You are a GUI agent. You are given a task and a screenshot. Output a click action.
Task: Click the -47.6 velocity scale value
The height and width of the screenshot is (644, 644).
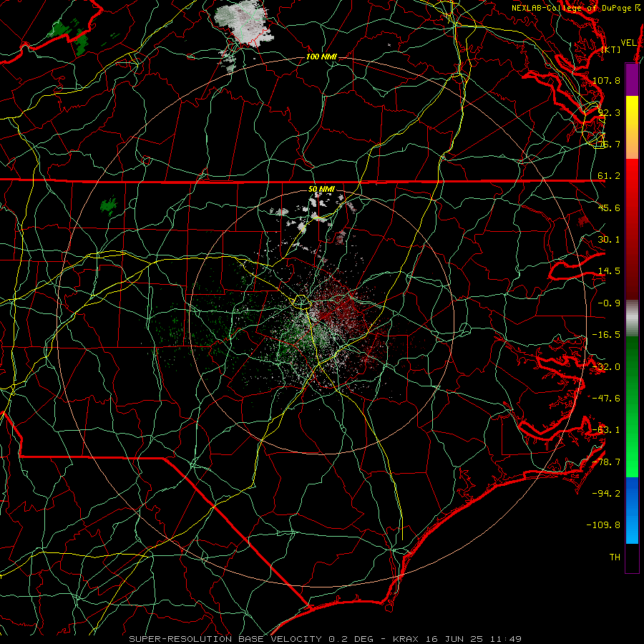click(606, 399)
